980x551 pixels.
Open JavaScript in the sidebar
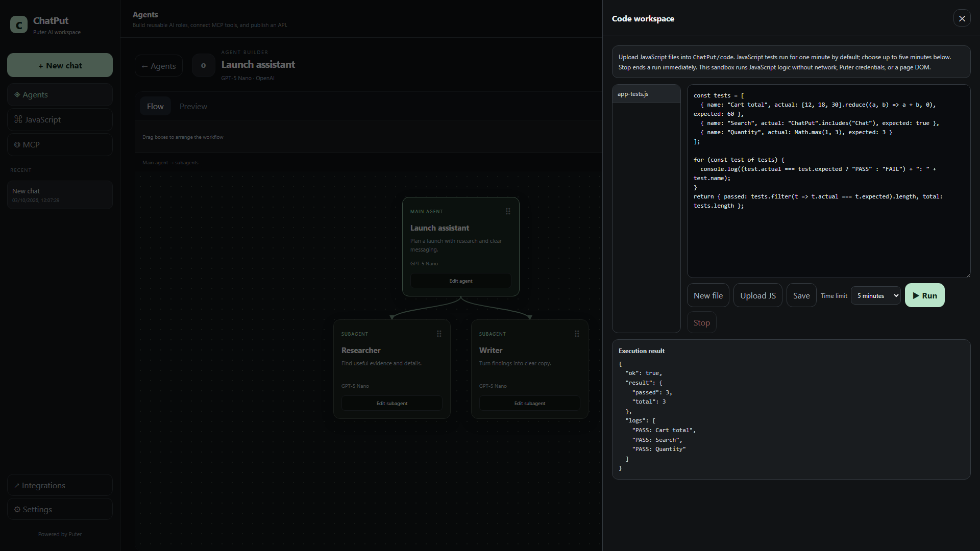coord(60,119)
